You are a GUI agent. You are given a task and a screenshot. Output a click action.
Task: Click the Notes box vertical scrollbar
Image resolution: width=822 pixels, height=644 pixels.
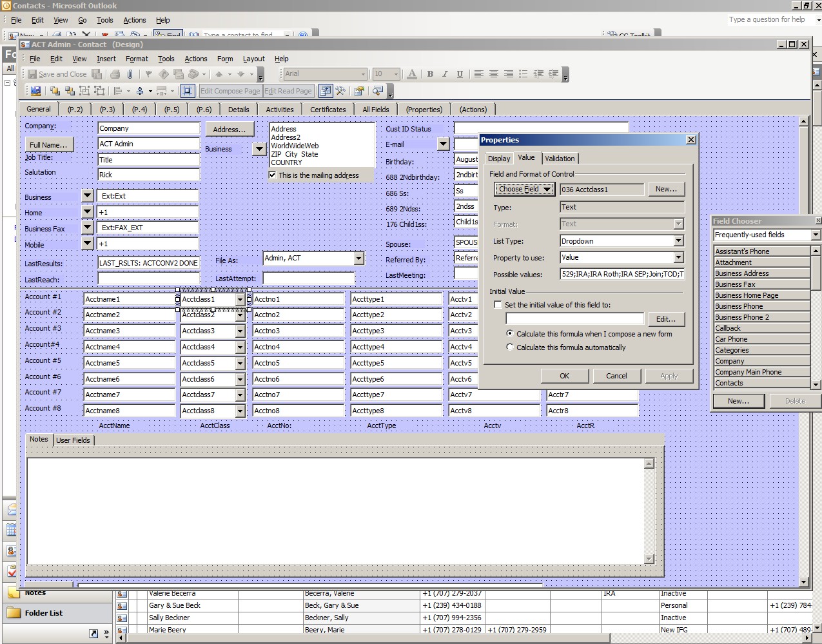[649, 511]
